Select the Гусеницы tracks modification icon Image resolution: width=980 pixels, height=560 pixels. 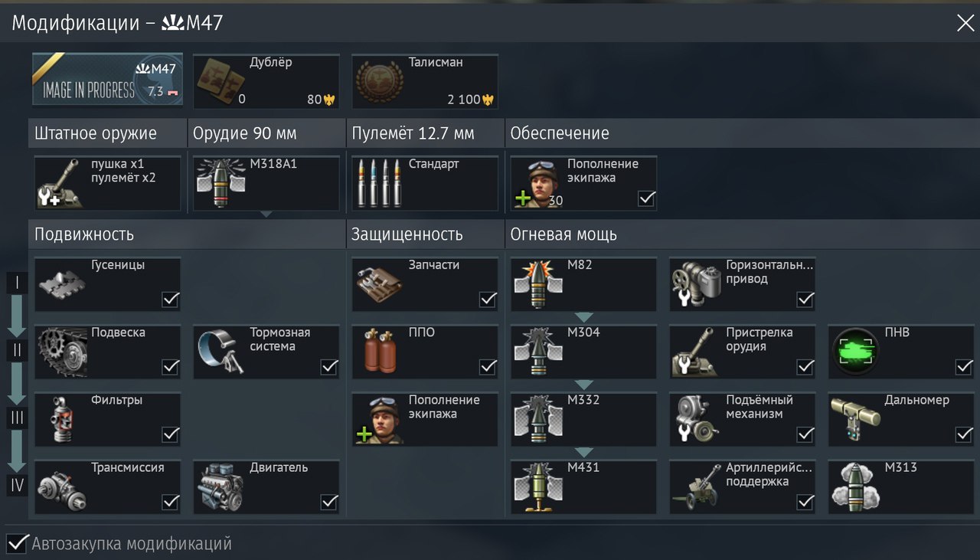61,282
